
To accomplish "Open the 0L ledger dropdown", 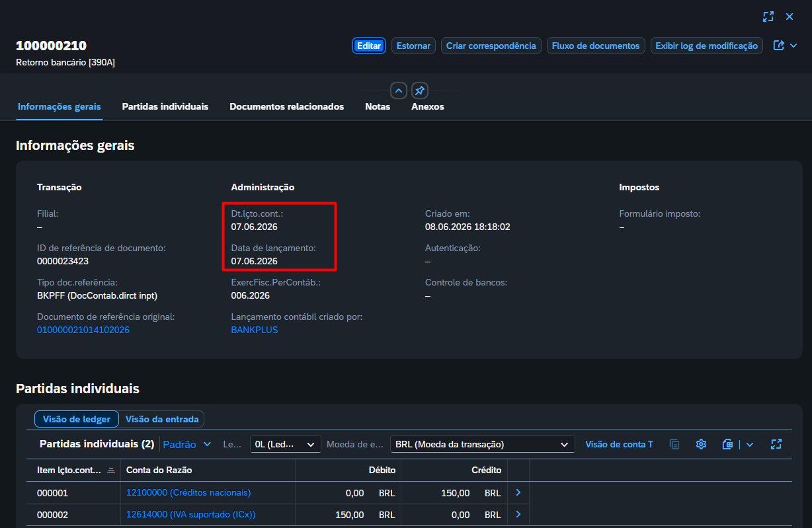I will [x=285, y=444].
